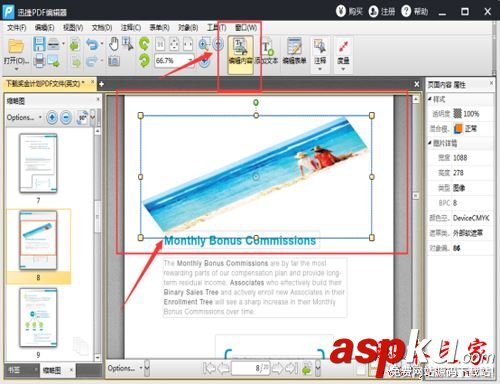Expand the 度量 tool dropdown arrow
This screenshot has width=500, height=384.
click(343, 69)
